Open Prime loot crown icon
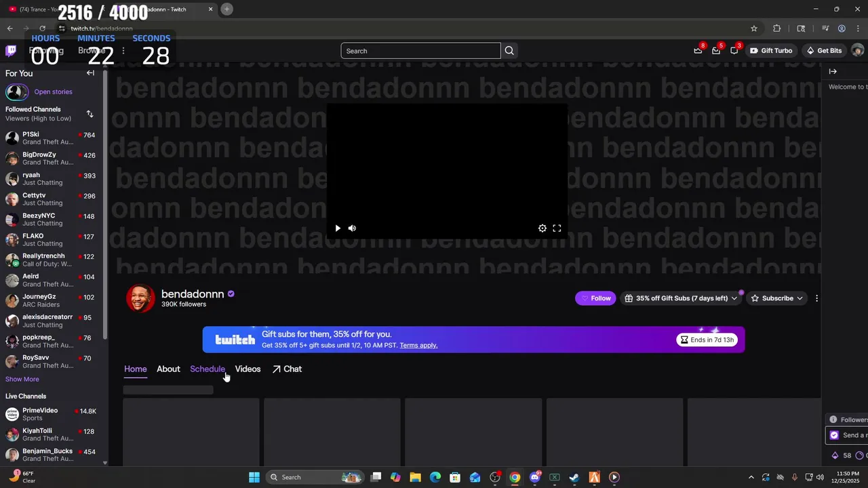 (698, 51)
